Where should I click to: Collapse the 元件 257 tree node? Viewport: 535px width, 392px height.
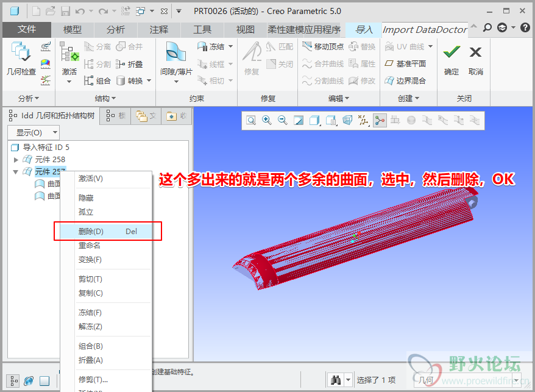pos(16,172)
